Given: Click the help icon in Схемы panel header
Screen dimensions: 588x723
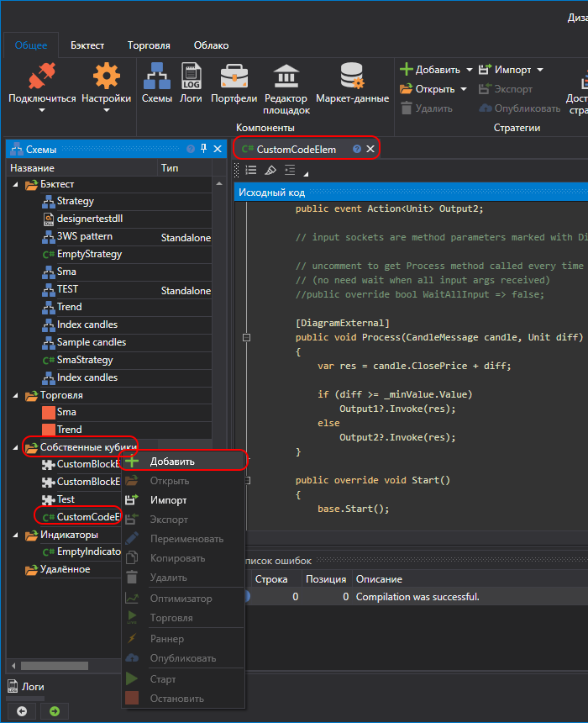Looking at the screenshot, I should [x=191, y=149].
